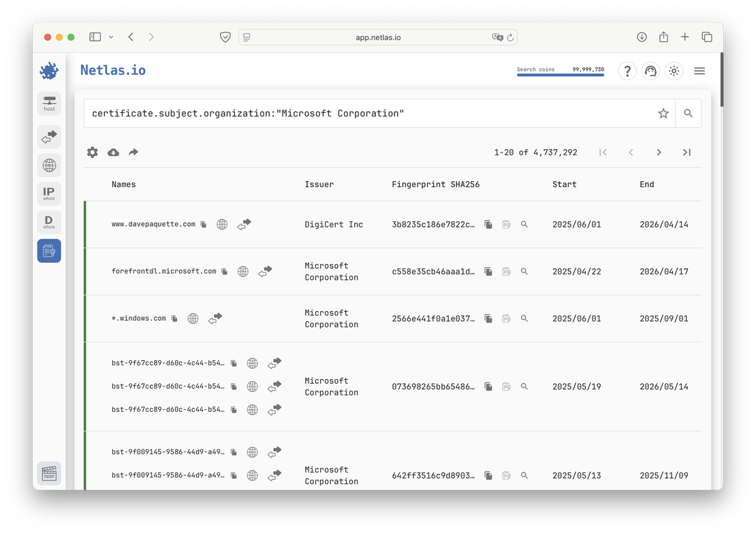
Task: Open the domain whois sidebar tool
Action: [49, 223]
